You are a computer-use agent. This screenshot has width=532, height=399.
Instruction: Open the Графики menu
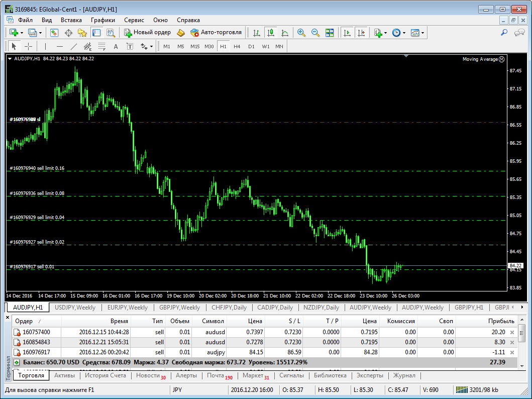103,20
